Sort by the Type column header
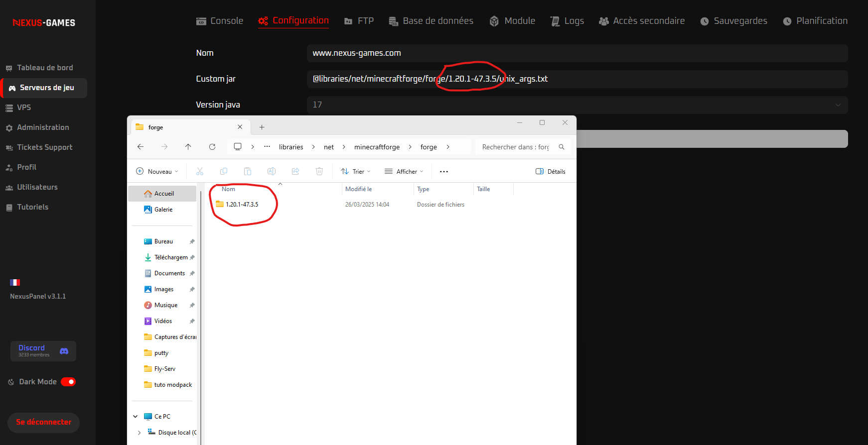This screenshot has height=445, width=868. coord(423,189)
